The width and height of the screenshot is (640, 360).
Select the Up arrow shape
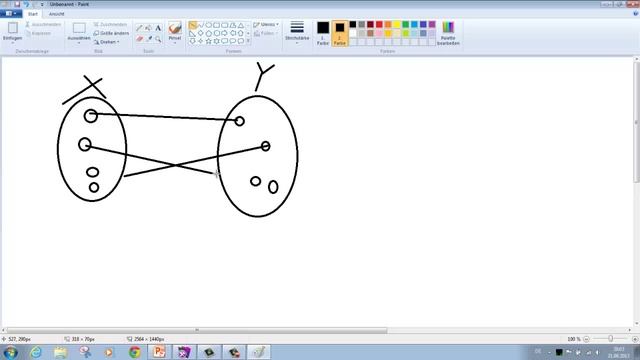[241, 33]
